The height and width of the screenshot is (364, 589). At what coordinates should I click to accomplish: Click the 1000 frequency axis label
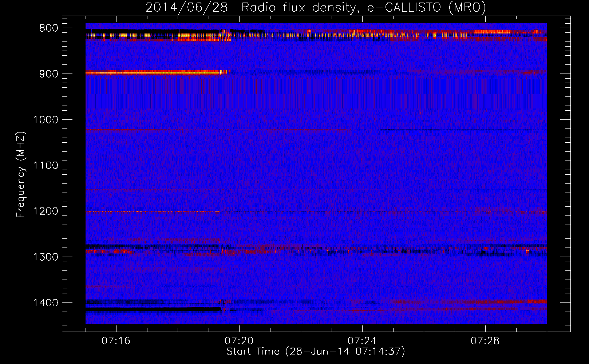46,120
